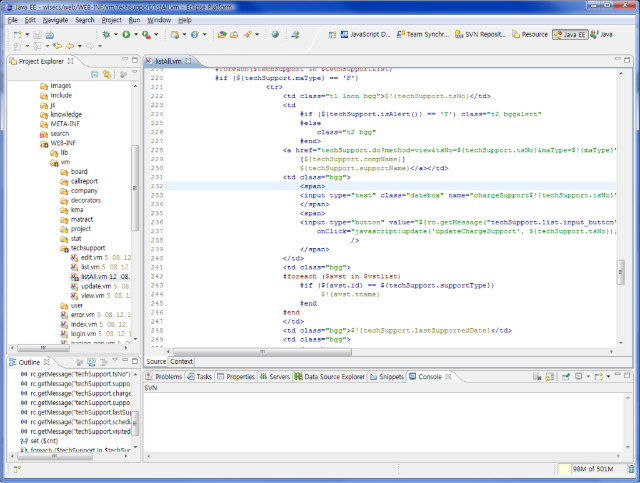
Task: Open the Problems view tab
Action: (x=164, y=376)
